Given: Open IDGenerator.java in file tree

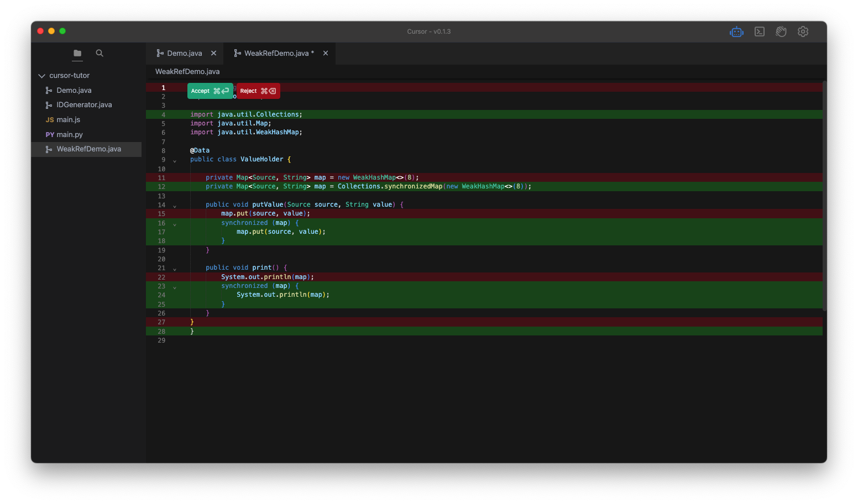Looking at the screenshot, I should pyautogui.click(x=84, y=105).
